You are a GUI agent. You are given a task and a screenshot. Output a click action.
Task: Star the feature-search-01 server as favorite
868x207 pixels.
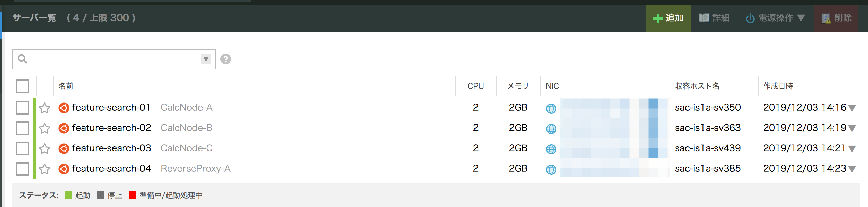(x=45, y=108)
